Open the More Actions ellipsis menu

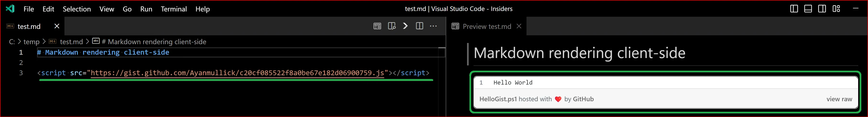[433, 26]
